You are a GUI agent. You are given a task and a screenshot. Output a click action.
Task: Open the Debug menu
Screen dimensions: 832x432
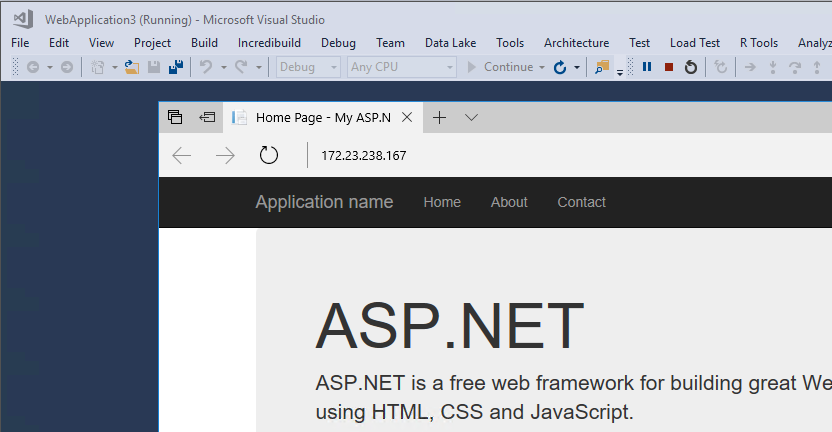[338, 43]
